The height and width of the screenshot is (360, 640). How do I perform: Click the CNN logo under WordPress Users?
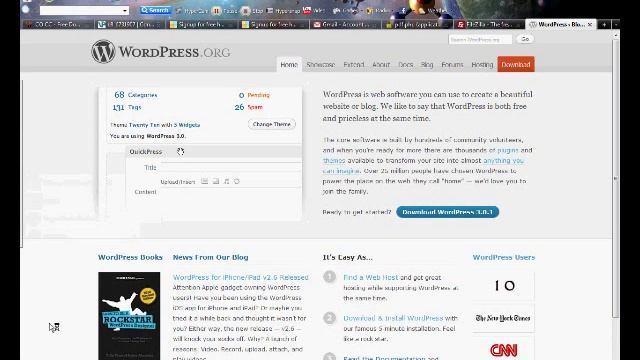(x=504, y=350)
